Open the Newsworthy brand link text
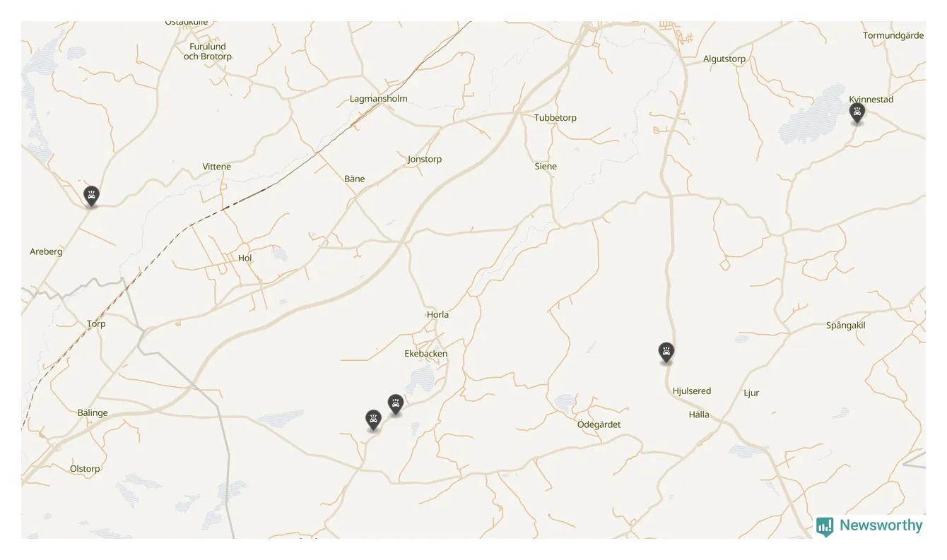The height and width of the screenshot is (560, 947). click(881, 525)
